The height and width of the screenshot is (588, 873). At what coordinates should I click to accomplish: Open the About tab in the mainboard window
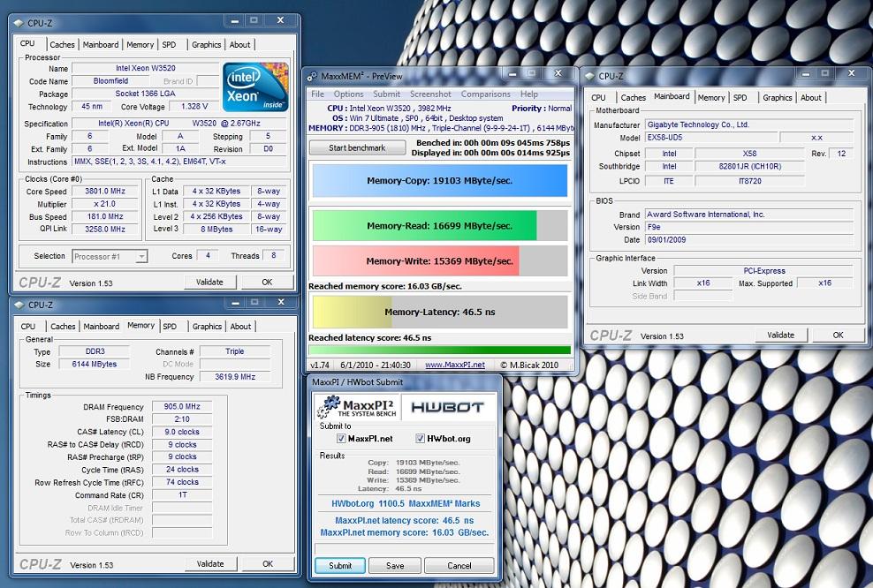(810, 97)
